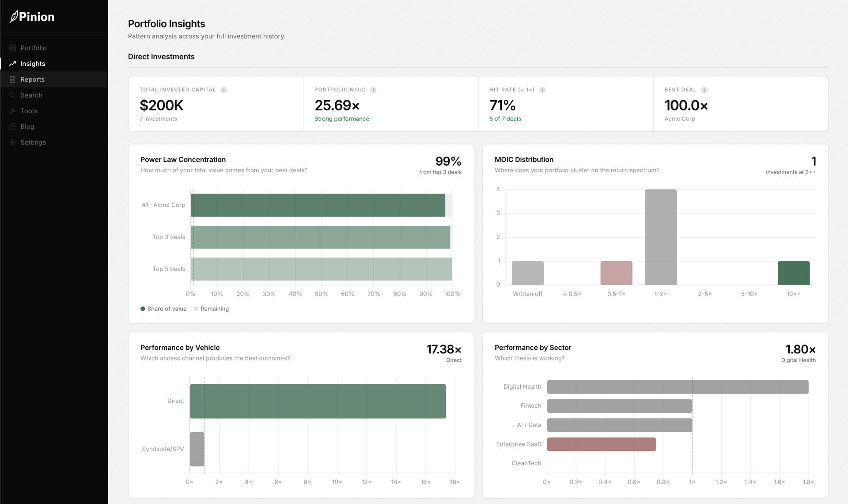Click the 100.0× best deal value
This screenshot has height=504, width=848.
(686, 105)
